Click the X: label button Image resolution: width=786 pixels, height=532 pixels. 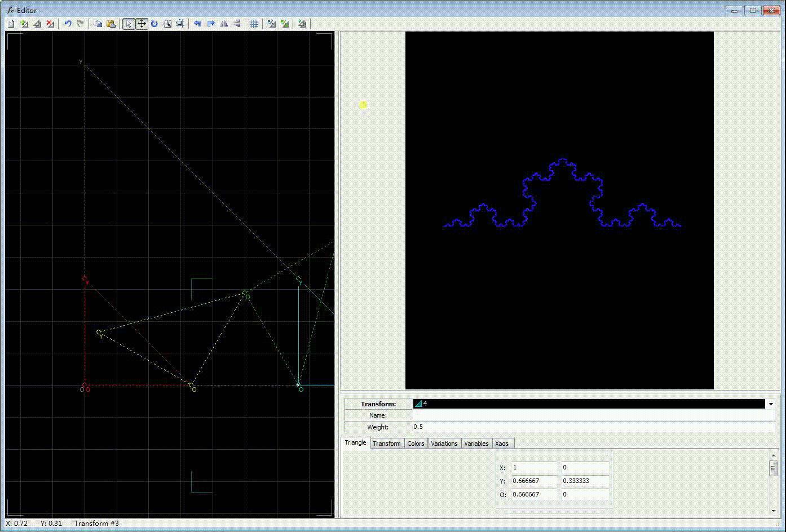point(503,468)
